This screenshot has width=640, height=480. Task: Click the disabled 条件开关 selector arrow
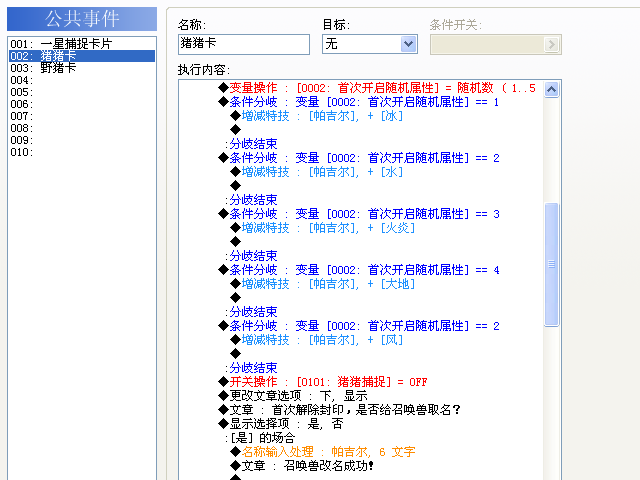click(551, 44)
